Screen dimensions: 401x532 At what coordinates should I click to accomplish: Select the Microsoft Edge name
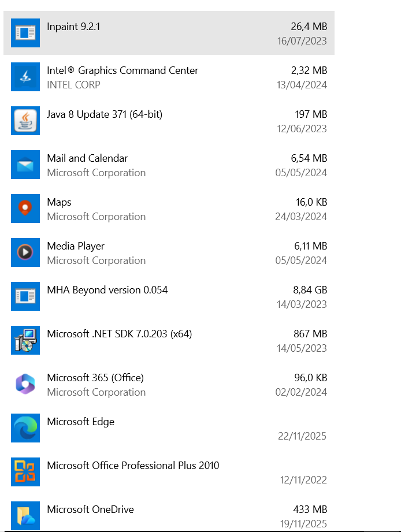tap(81, 422)
